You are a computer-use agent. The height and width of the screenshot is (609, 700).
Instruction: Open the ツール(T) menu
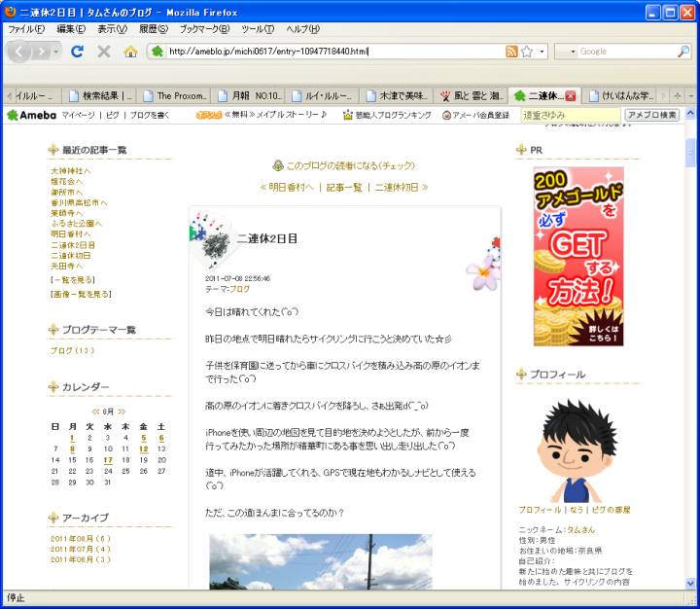pyautogui.click(x=257, y=29)
